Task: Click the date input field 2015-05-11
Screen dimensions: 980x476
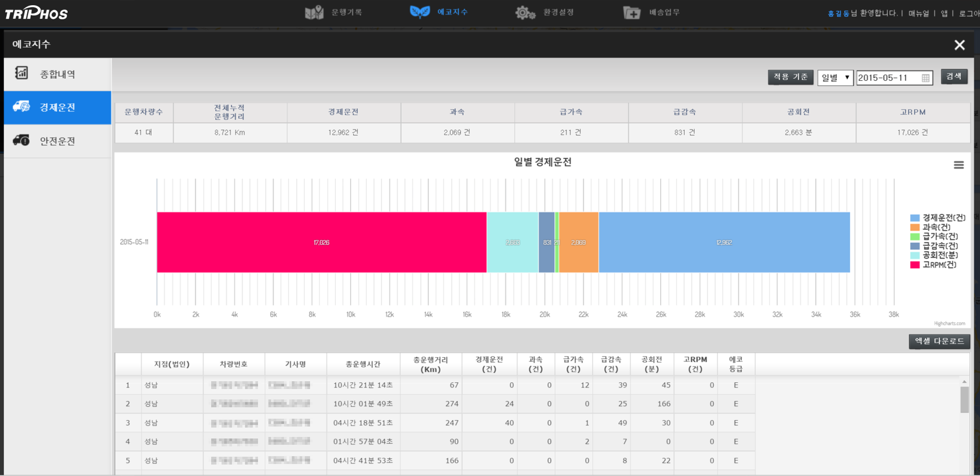Action: coord(887,78)
